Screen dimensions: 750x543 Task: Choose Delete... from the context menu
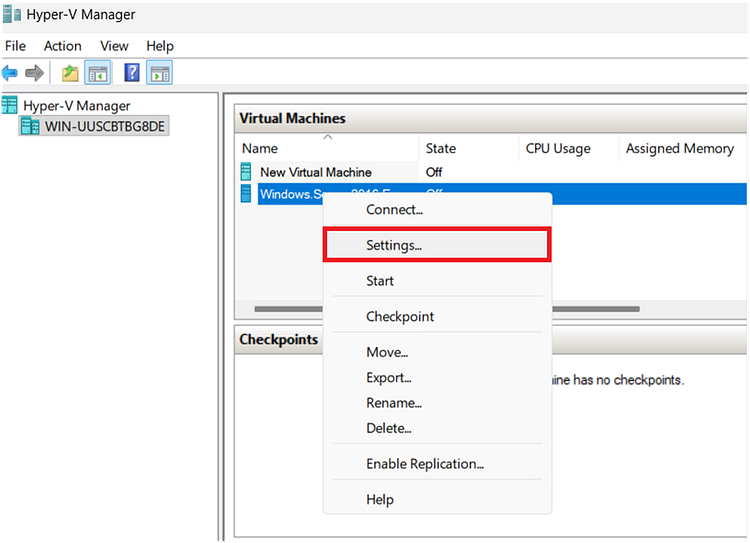[437, 428]
